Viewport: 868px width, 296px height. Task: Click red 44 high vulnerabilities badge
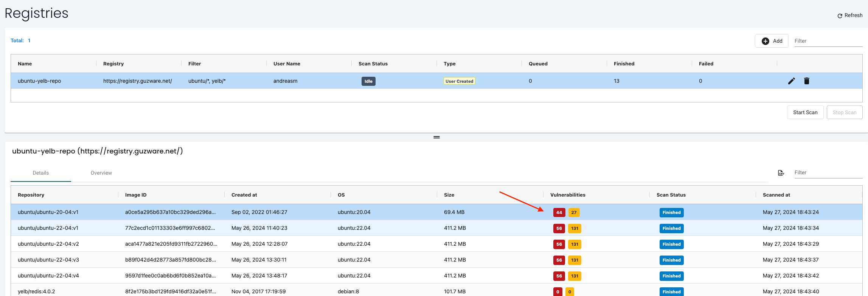(x=559, y=212)
